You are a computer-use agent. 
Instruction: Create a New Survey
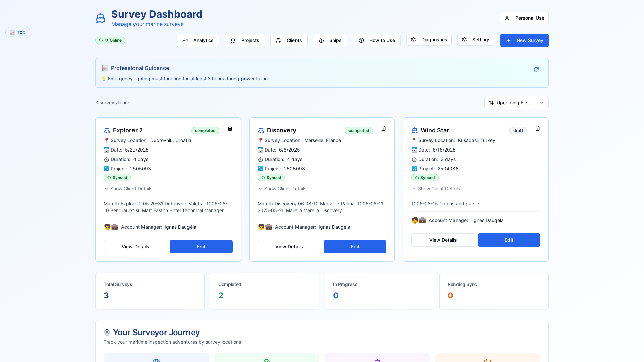(x=525, y=40)
